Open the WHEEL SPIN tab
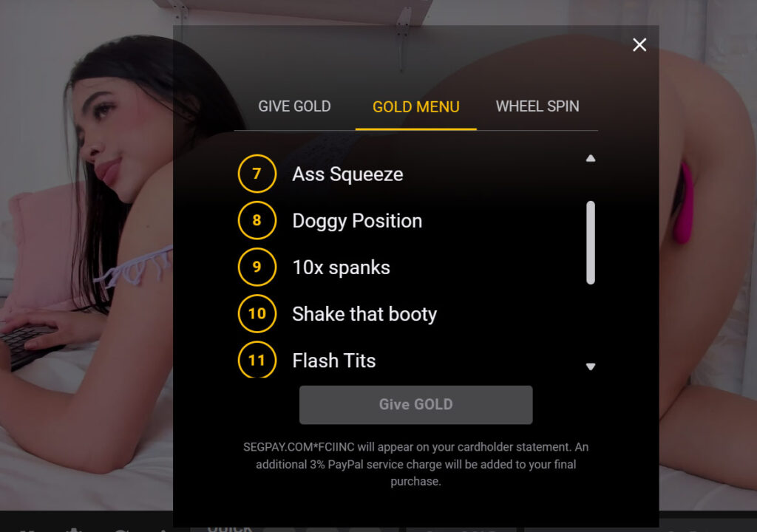The image size is (757, 532). click(x=537, y=106)
